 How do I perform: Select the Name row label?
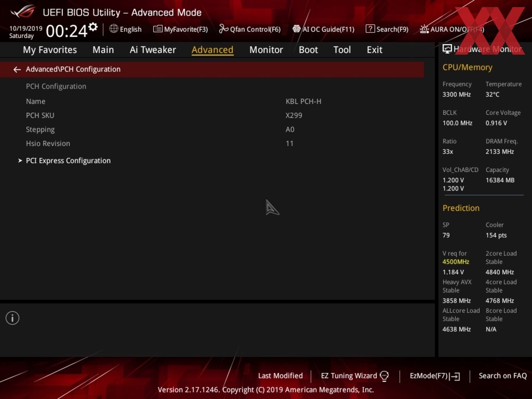click(x=36, y=101)
